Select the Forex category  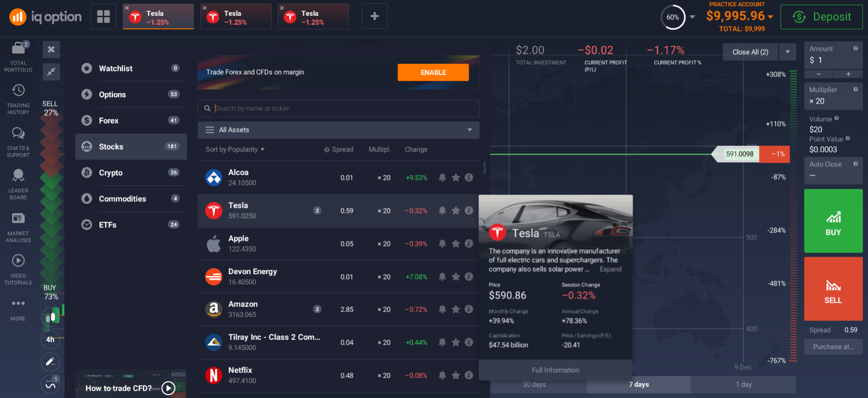click(131, 120)
